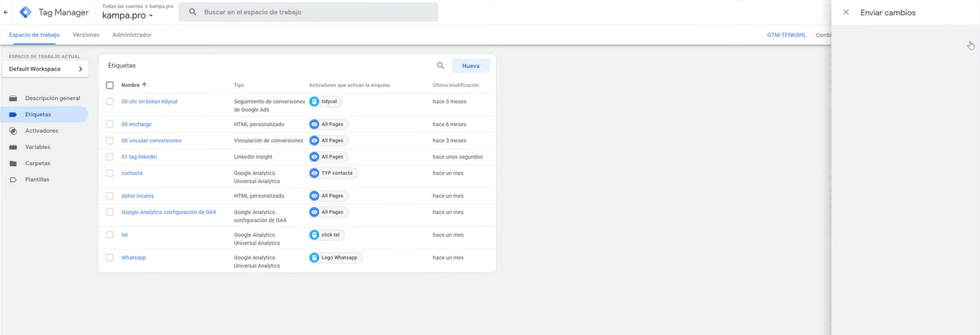Click 'LinkedIn Insight' type cell

tap(257, 157)
